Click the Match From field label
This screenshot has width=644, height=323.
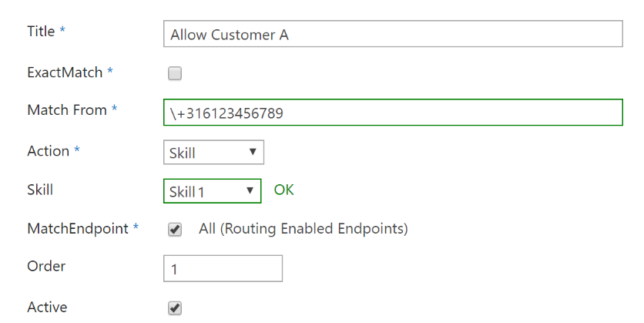(67, 110)
